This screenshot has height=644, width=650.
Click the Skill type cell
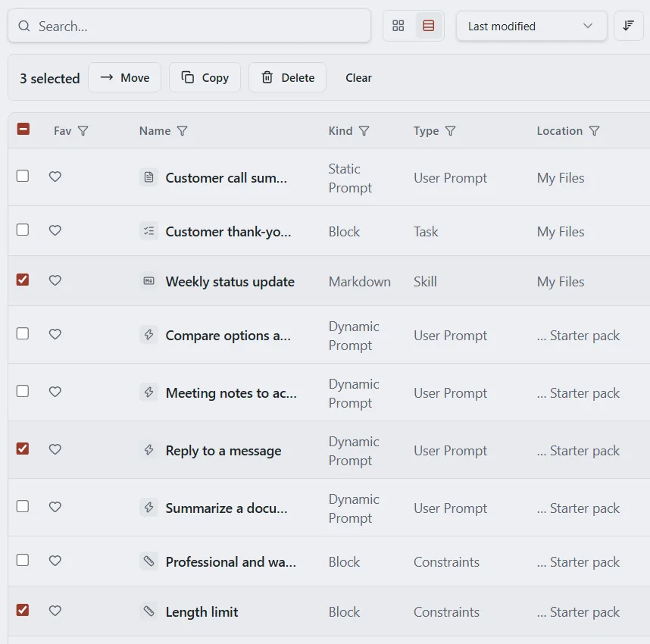coord(425,282)
